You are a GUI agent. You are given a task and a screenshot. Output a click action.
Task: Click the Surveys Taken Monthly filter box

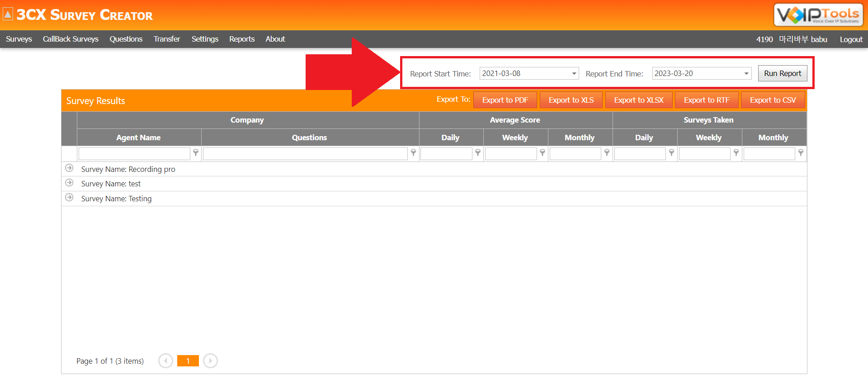[769, 154]
